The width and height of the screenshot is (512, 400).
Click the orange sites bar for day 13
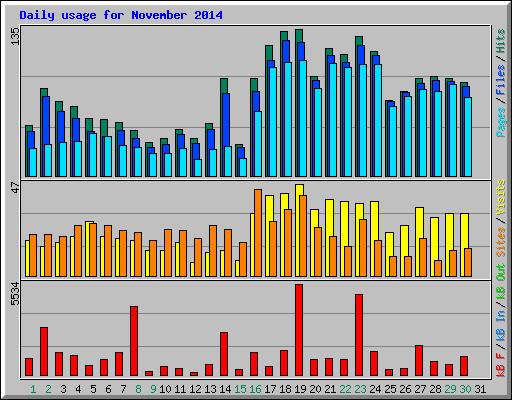[x=213, y=251]
